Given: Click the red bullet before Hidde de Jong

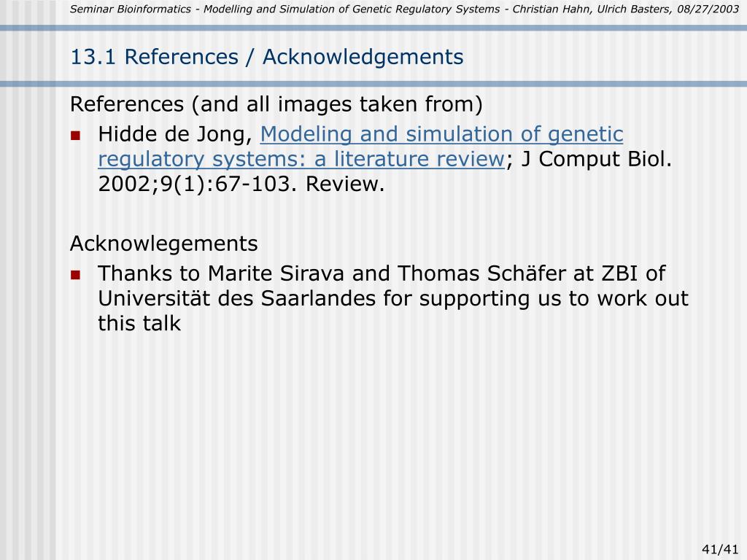Looking at the screenshot, I should point(75,136).
